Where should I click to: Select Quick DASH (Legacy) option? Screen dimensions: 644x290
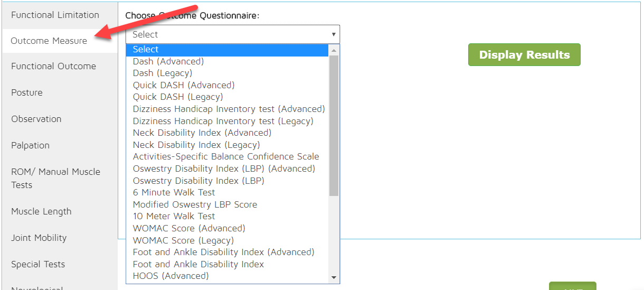click(x=178, y=97)
